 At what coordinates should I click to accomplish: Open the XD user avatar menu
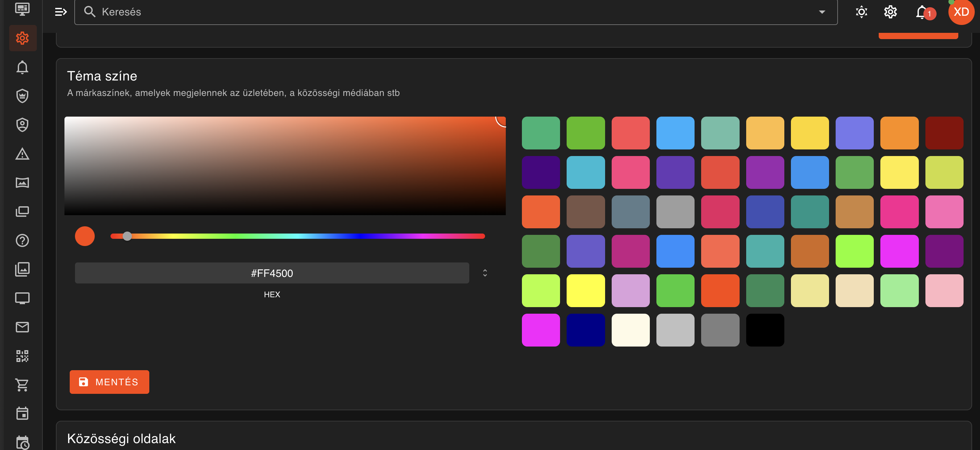click(961, 12)
